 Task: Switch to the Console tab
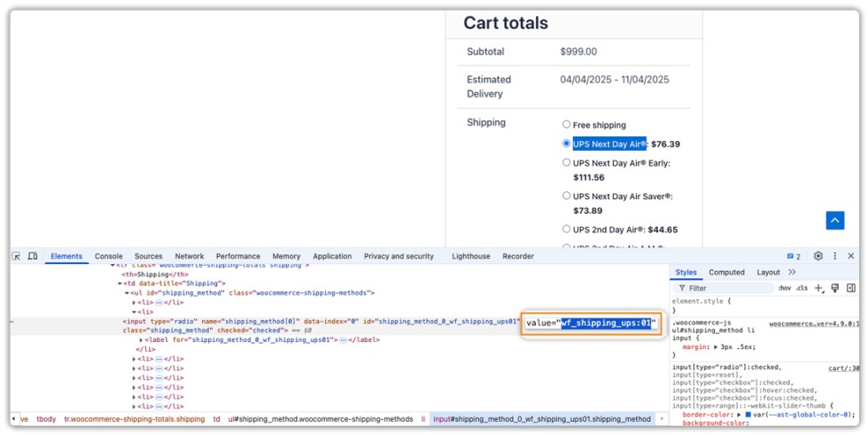point(109,256)
